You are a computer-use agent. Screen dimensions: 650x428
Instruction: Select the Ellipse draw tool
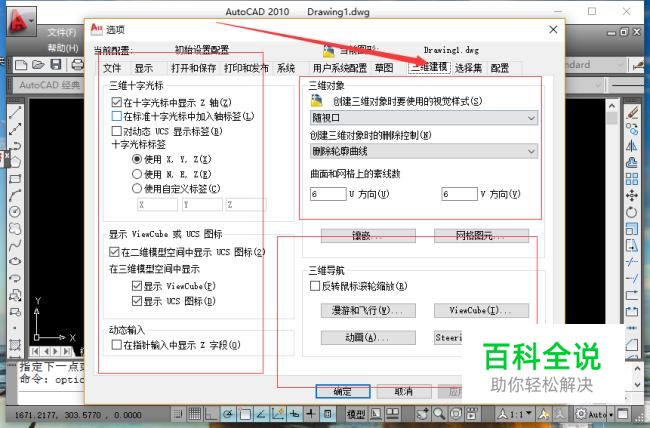pyautogui.click(x=15, y=261)
